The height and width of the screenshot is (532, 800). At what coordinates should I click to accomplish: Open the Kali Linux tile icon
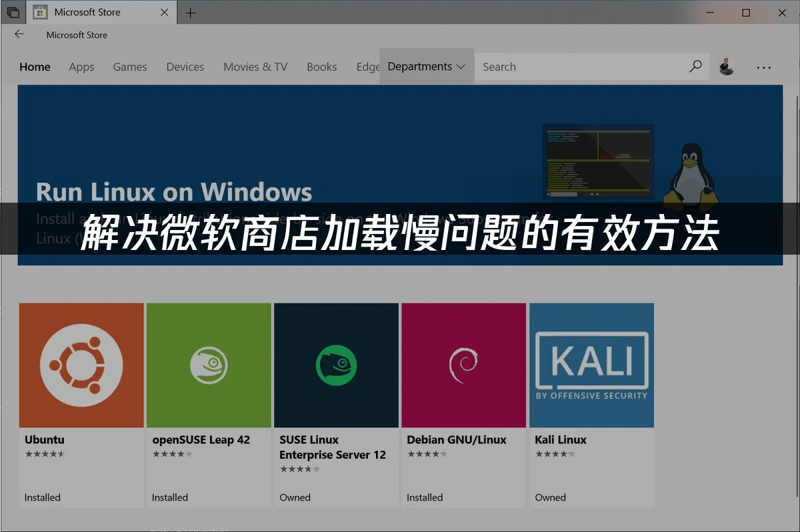pos(591,365)
